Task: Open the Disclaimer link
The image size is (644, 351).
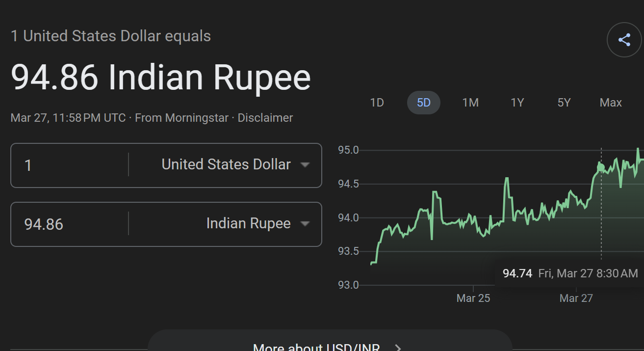Action: coord(265,118)
